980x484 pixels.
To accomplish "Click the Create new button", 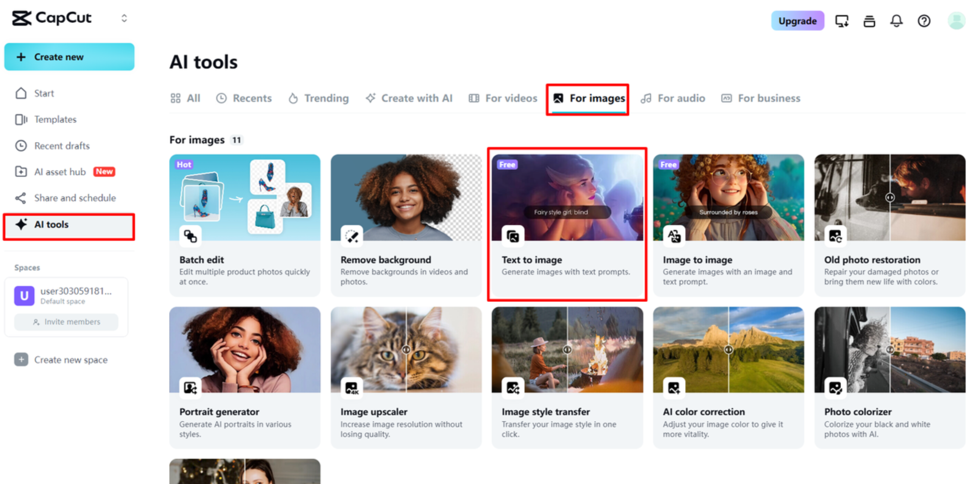I will (x=69, y=57).
